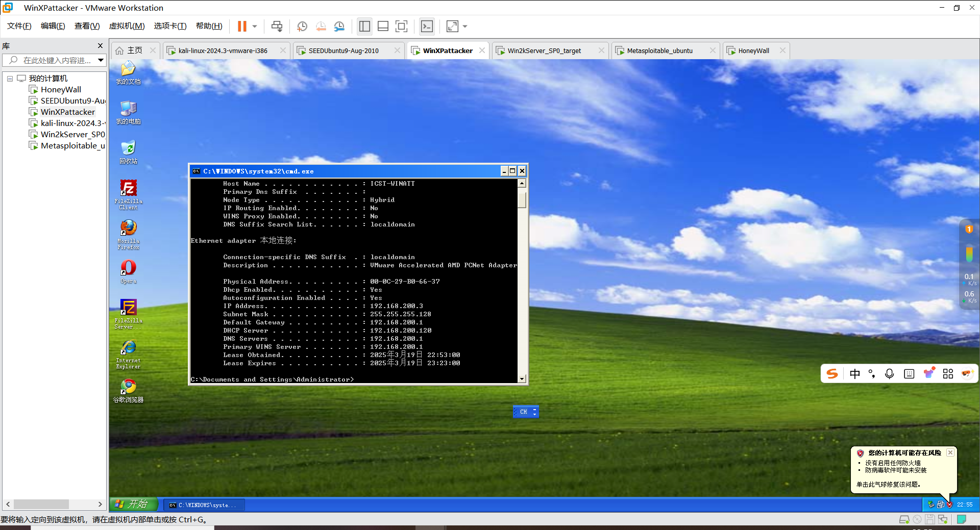Screen dimensions: 980x530
Task: Enter full screen mode from the toolbar
Action: tap(402, 27)
